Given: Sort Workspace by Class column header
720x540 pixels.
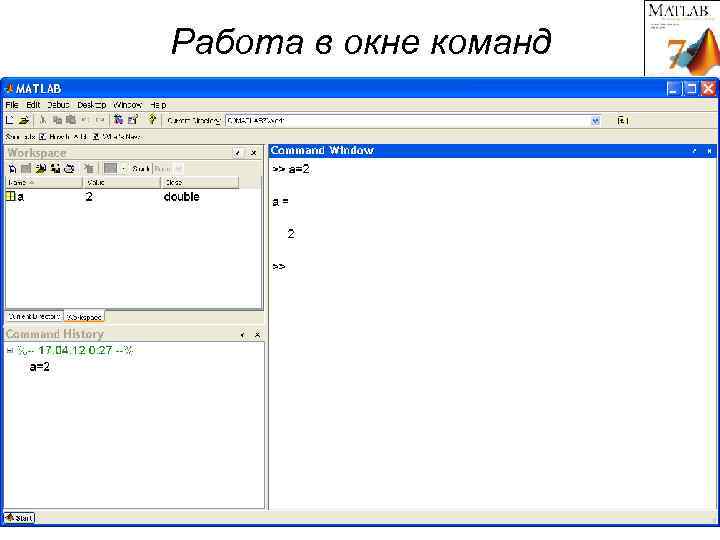Looking at the screenshot, I should pyautogui.click(x=200, y=182).
